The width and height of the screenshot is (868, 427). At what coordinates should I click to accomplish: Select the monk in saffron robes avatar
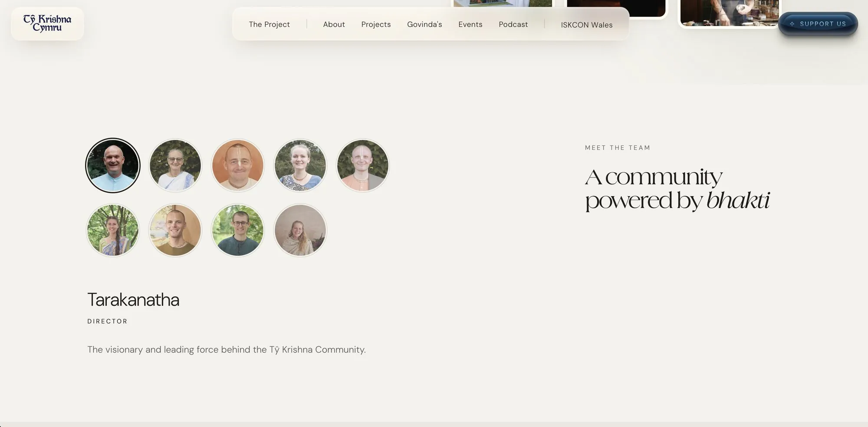click(363, 165)
